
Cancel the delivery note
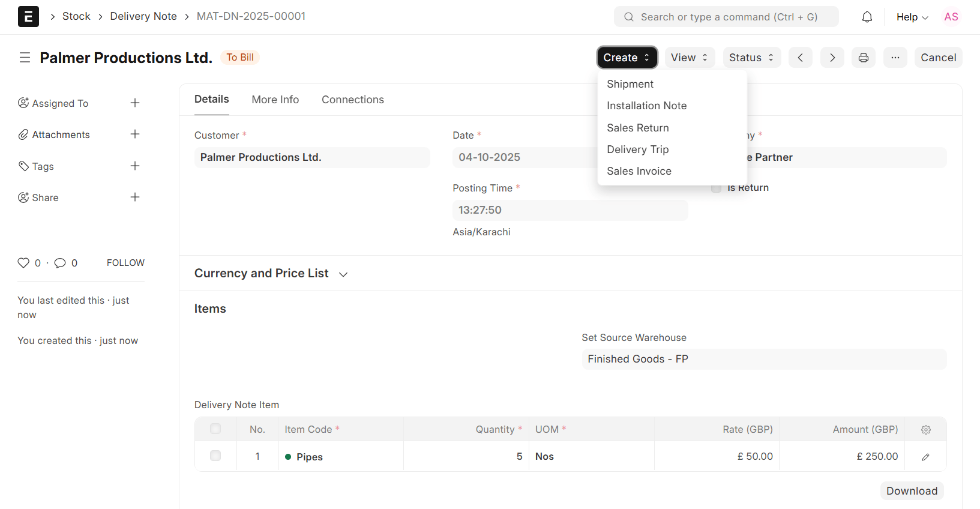939,58
